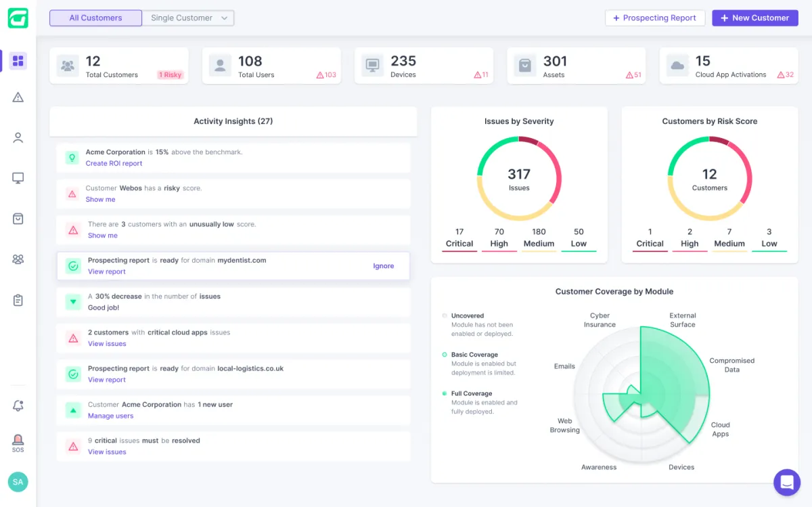
Task: Click the External Surface radar label
Action: [x=683, y=320]
